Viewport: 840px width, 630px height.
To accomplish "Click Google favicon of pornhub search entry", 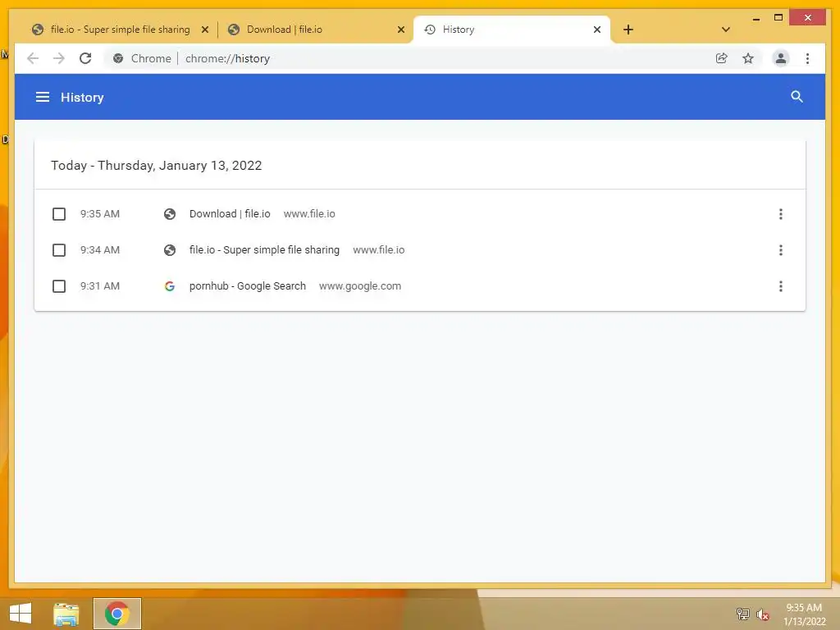I will coord(170,286).
